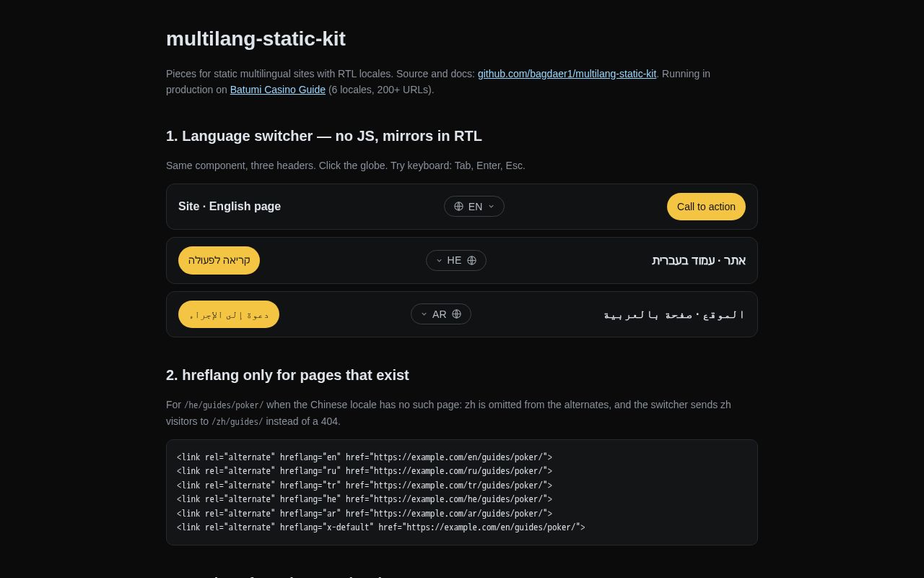Click the hreflang="tr" code line
Screen dimensions: 924x578
[x=365, y=486]
